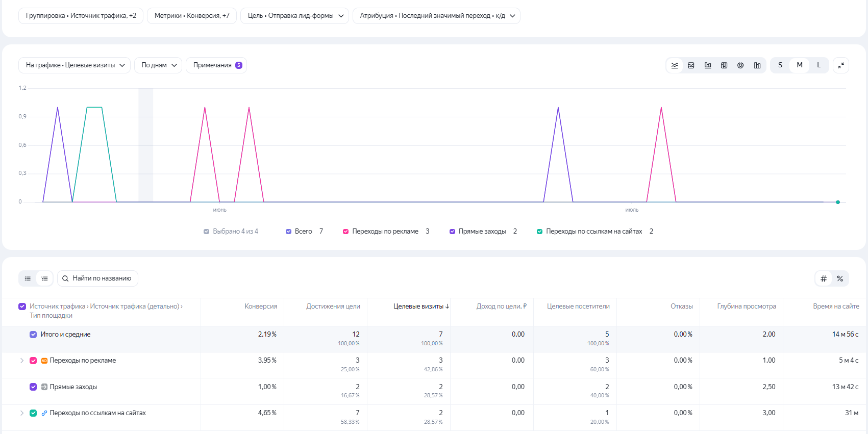Open 'Примечания' notes button
868x434 pixels.
click(216, 65)
